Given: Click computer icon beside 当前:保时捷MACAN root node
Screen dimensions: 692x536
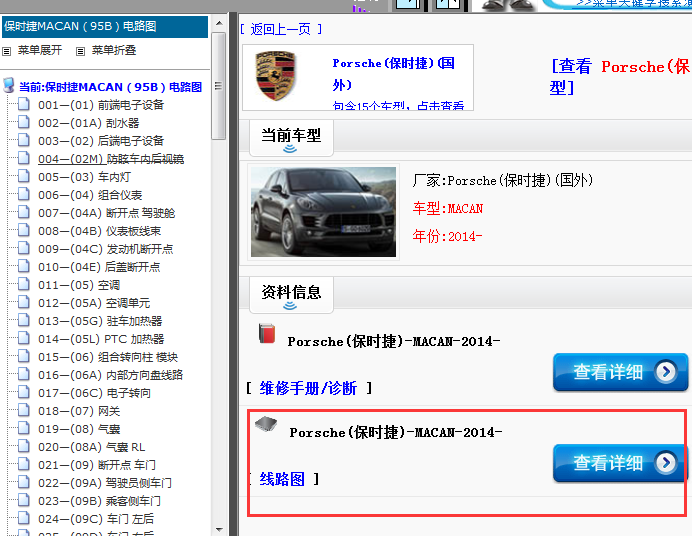Looking at the screenshot, I should (8, 85).
